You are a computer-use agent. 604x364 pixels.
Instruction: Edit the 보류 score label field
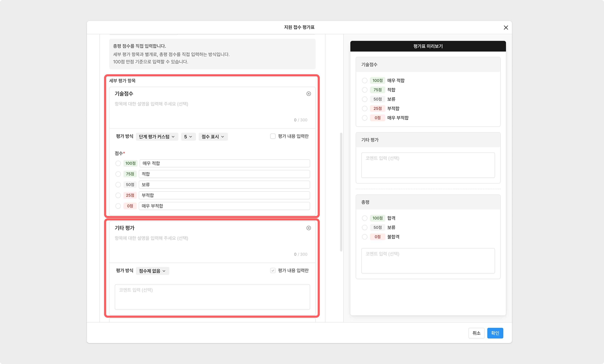(x=224, y=185)
